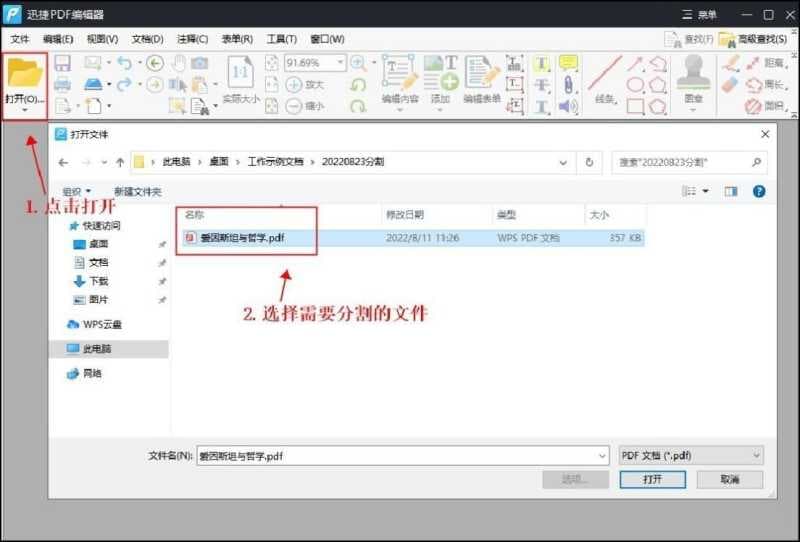Screen dimensions: 800x542
Task: Expand the address bar path dropdown
Action: 563,163
